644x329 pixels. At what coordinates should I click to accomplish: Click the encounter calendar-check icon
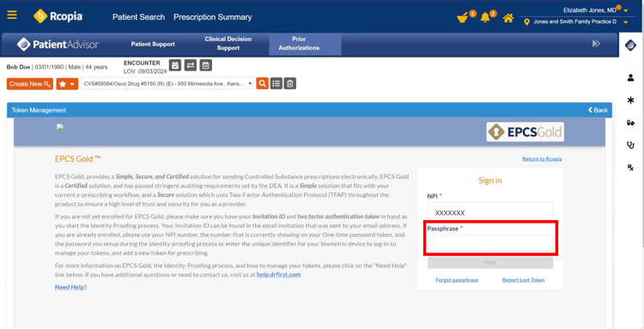[x=175, y=65]
